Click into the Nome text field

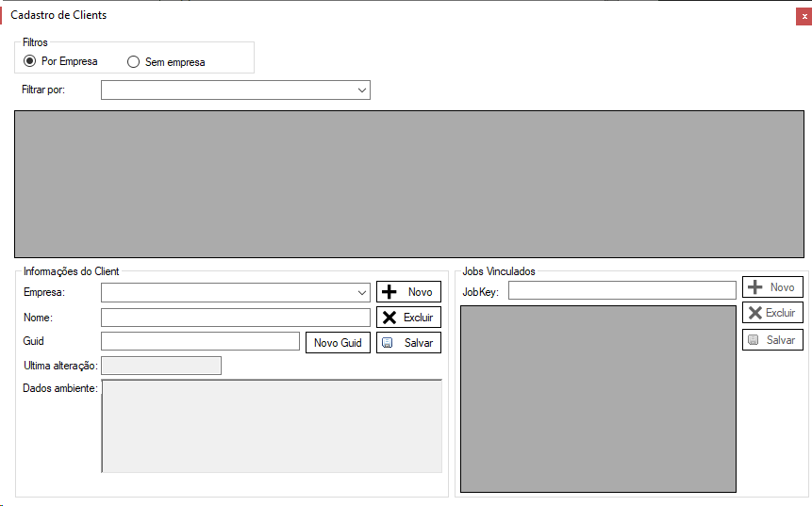pos(235,318)
